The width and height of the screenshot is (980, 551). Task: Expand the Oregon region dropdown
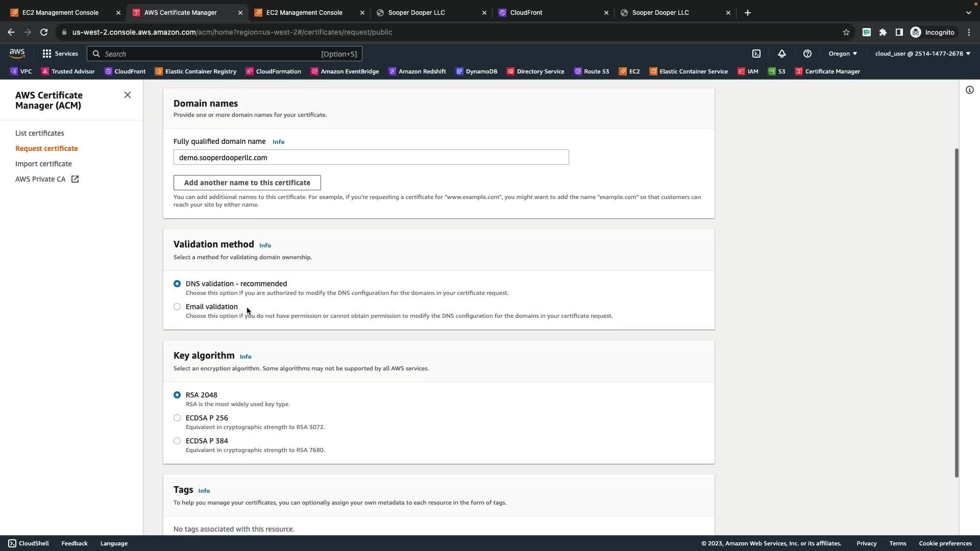[843, 54]
